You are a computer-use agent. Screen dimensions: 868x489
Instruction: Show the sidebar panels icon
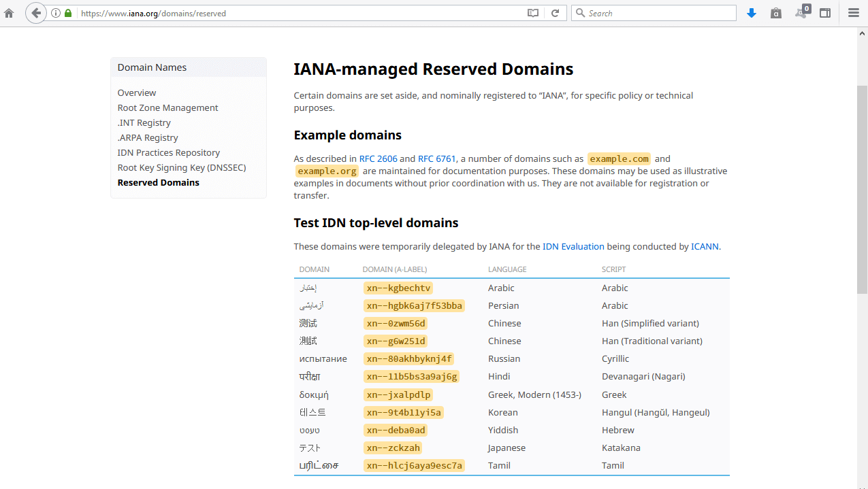tap(825, 13)
